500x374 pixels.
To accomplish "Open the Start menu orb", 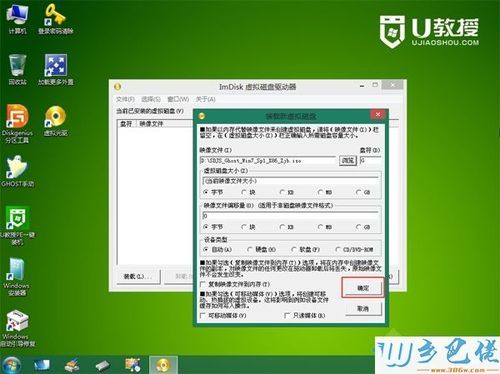I will [x=11, y=365].
